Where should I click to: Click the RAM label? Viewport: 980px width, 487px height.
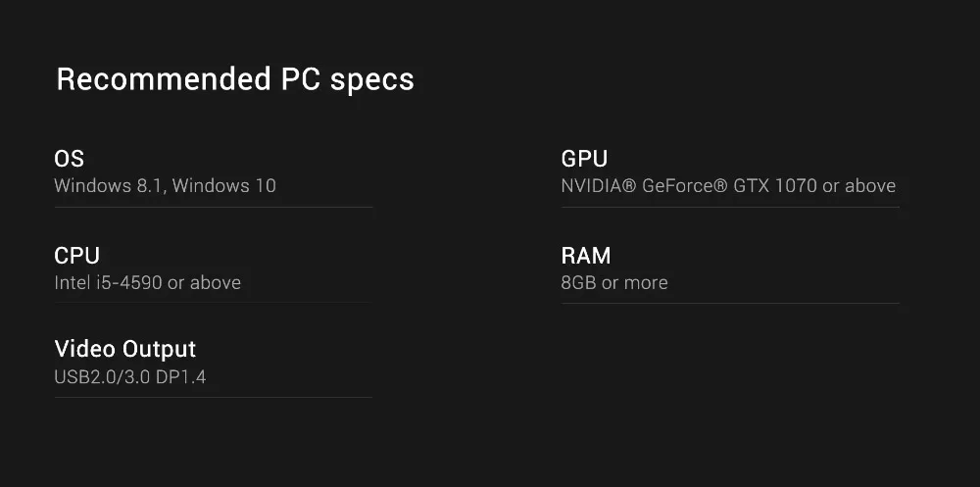click(x=585, y=256)
